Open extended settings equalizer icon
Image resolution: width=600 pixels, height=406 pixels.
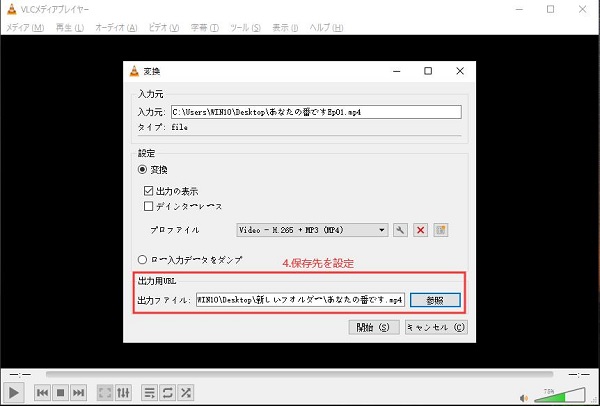123,393
